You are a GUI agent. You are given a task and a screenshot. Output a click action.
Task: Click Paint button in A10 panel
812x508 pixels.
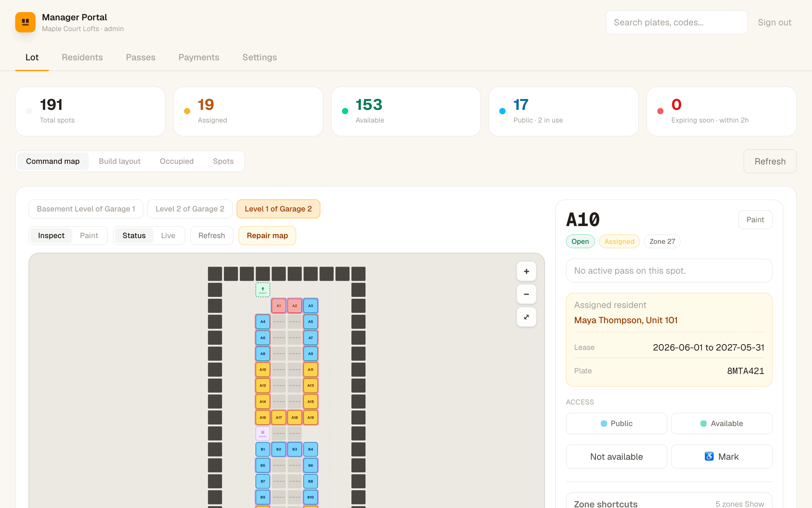tap(755, 220)
